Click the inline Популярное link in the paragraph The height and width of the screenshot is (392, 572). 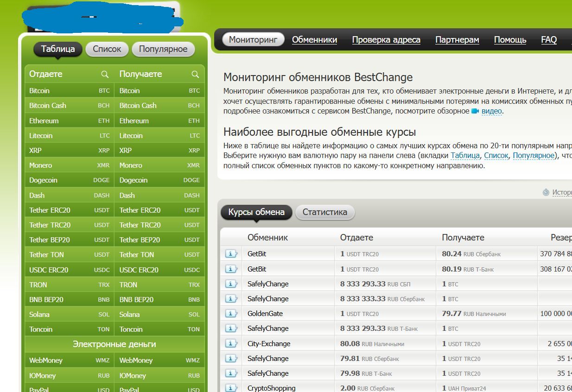(534, 156)
